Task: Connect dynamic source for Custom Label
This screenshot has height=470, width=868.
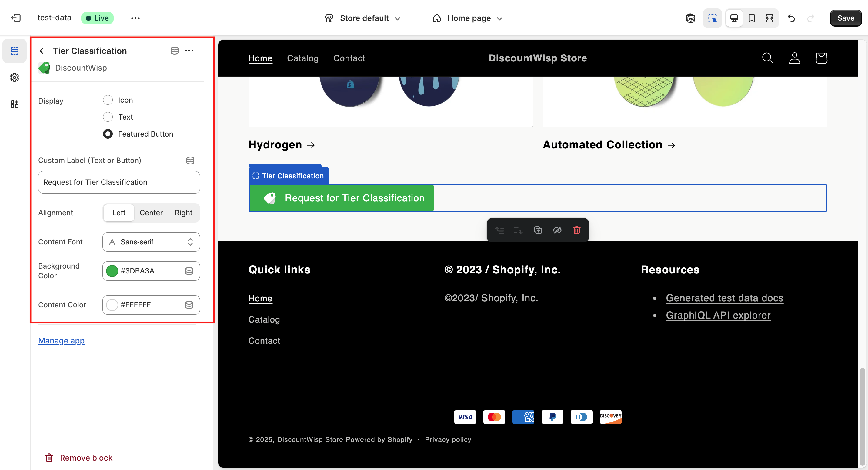Action: [190, 160]
